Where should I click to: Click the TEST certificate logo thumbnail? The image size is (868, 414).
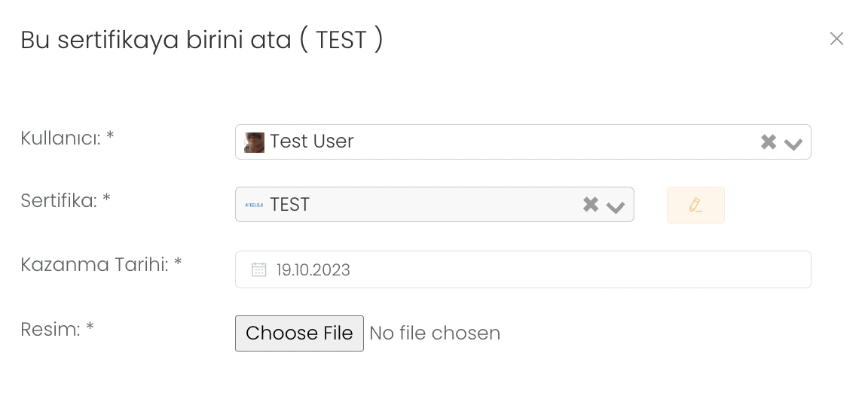point(254,205)
